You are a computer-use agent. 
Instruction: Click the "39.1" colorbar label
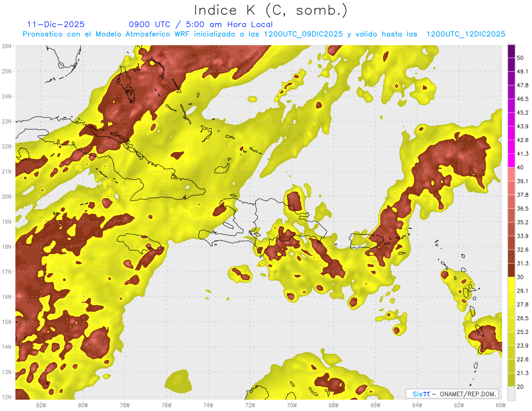tap(523, 181)
